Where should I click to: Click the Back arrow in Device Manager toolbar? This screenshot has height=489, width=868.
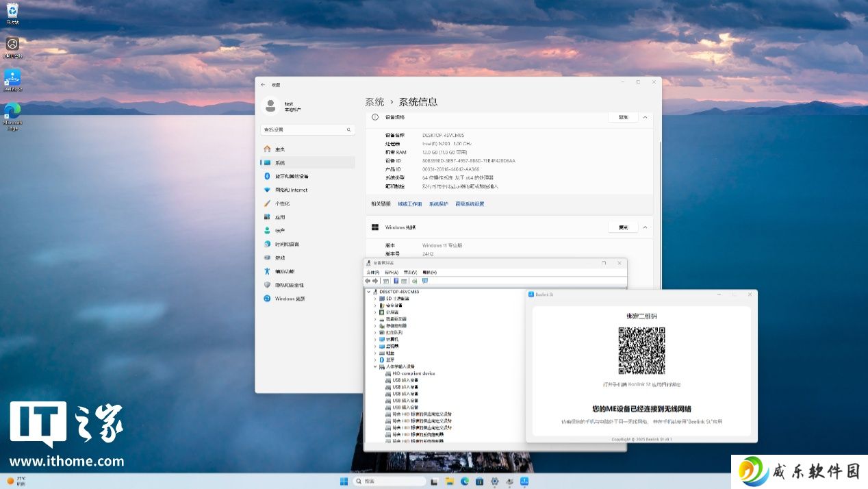click(x=368, y=281)
